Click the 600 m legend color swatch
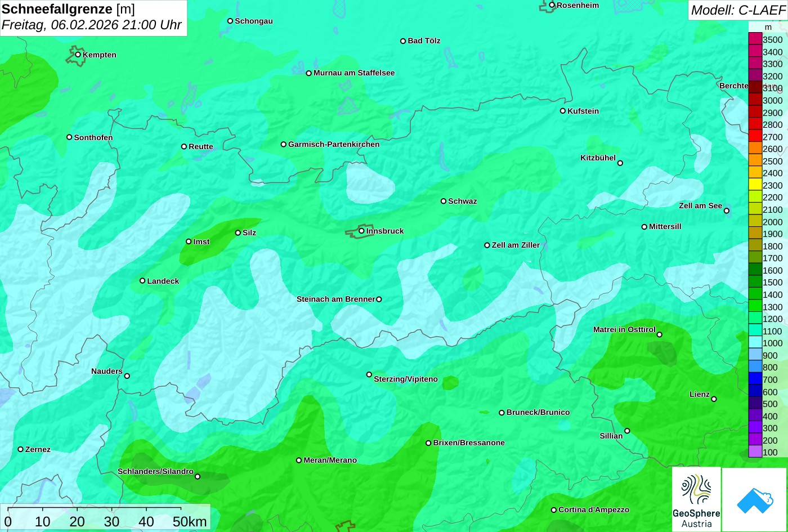The height and width of the screenshot is (532, 788). [755, 391]
